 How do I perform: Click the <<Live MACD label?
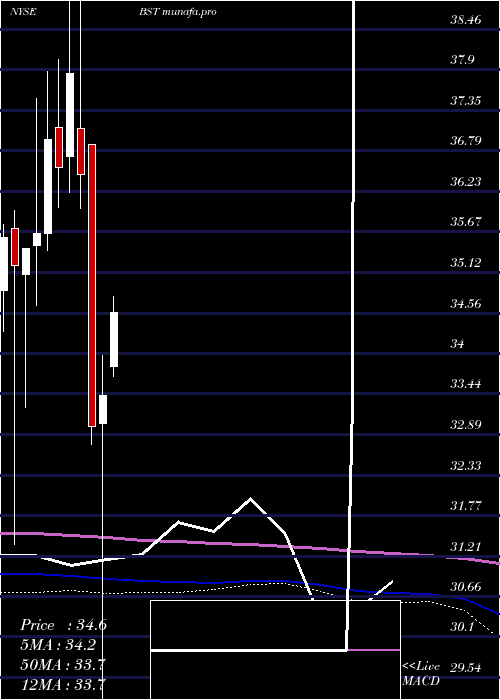point(421,674)
